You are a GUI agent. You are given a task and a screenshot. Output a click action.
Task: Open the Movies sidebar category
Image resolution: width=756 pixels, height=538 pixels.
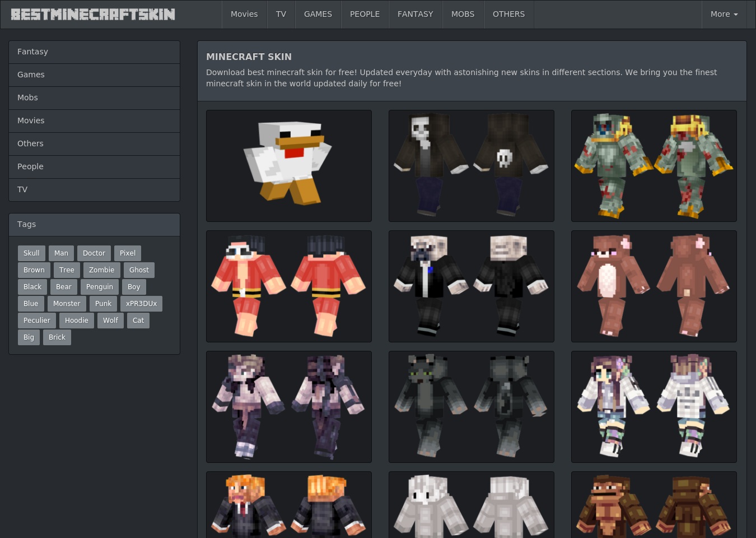[x=94, y=120]
